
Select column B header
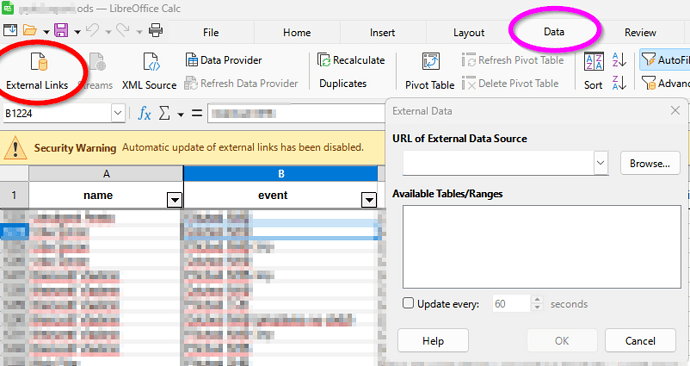pyautogui.click(x=281, y=174)
